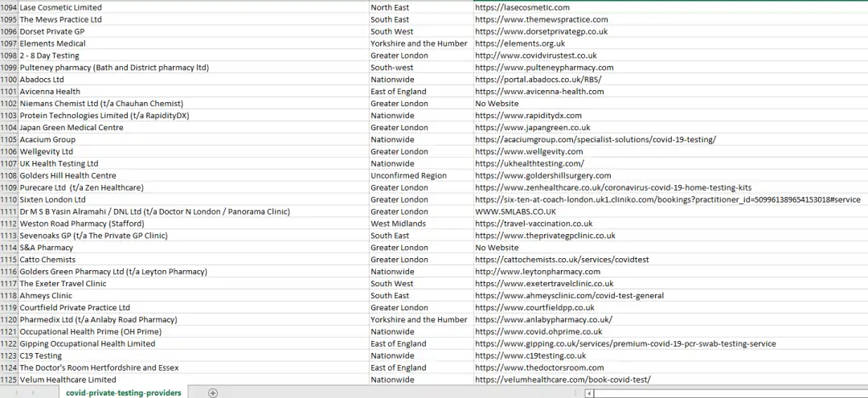The image size is (868, 398).
Task: Click 'Protein Technologies Limited (t/a RapidityDX)' cell
Action: tap(194, 116)
